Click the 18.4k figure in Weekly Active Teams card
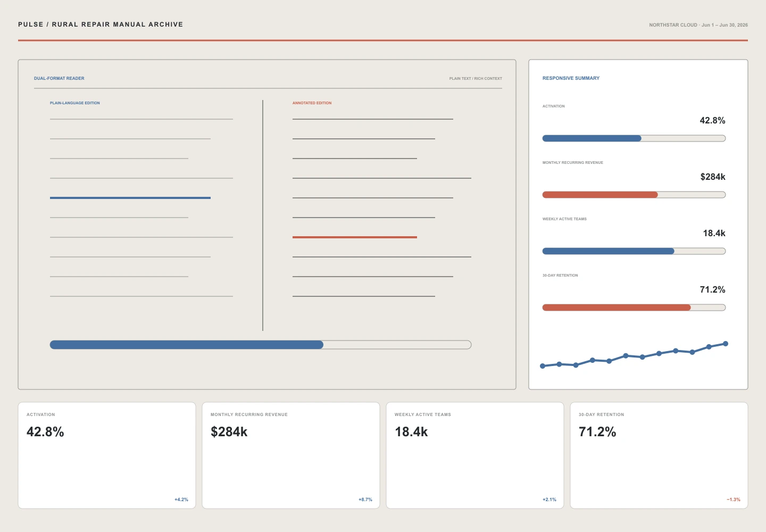Image resolution: width=766 pixels, height=532 pixels. pos(411,432)
